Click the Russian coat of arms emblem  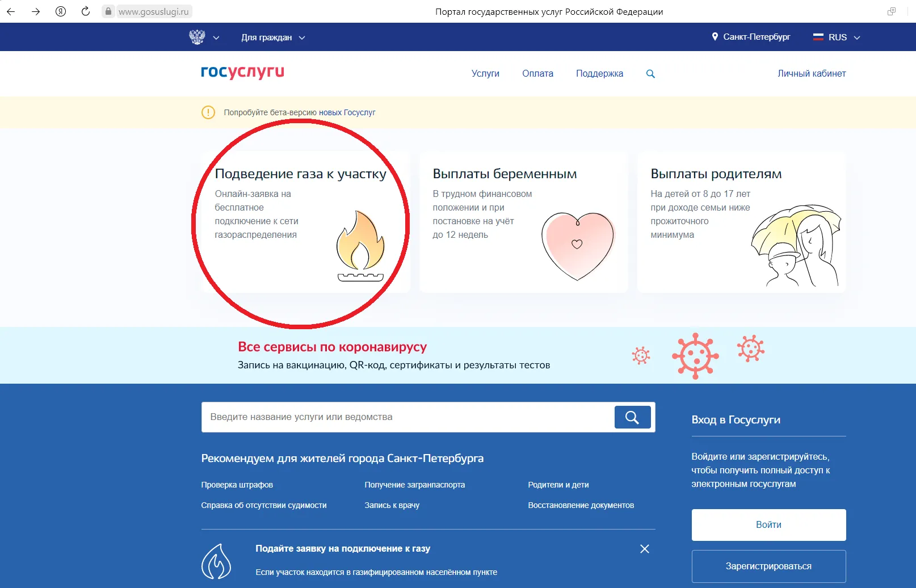click(x=197, y=37)
